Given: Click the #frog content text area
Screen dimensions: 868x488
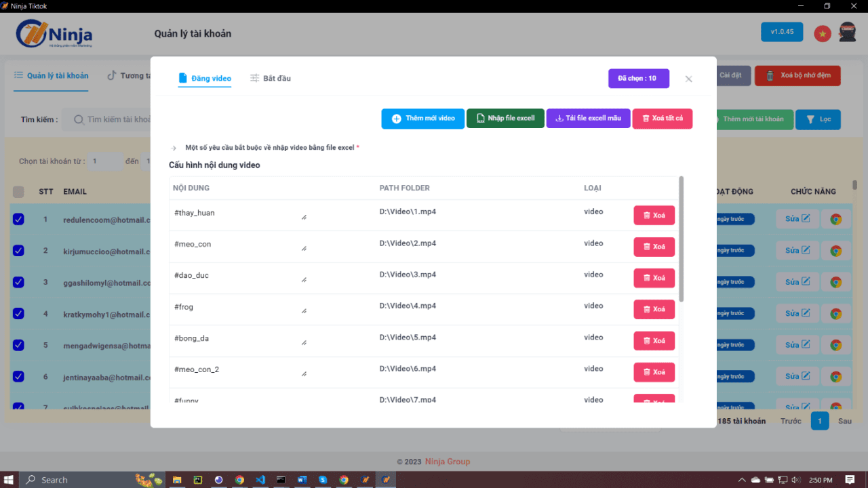Looking at the screenshot, I should pyautogui.click(x=240, y=309).
